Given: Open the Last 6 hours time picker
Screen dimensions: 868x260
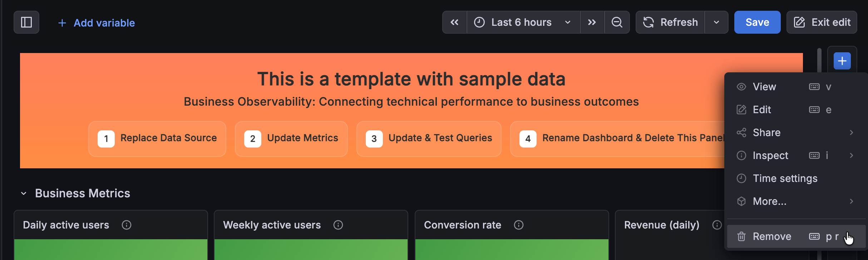Looking at the screenshot, I should pos(523,22).
